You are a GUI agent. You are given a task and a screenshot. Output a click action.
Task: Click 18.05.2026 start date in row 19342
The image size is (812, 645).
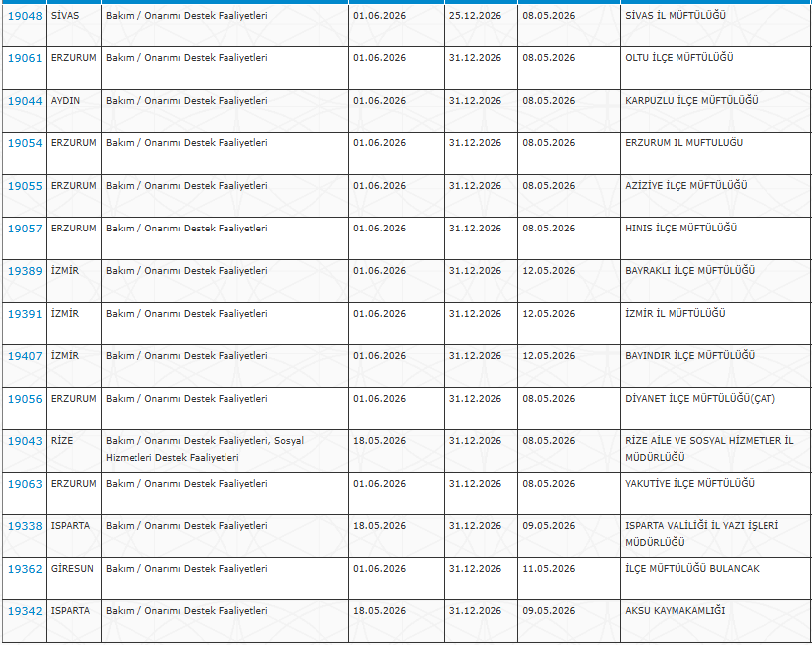(x=379, y=610)
